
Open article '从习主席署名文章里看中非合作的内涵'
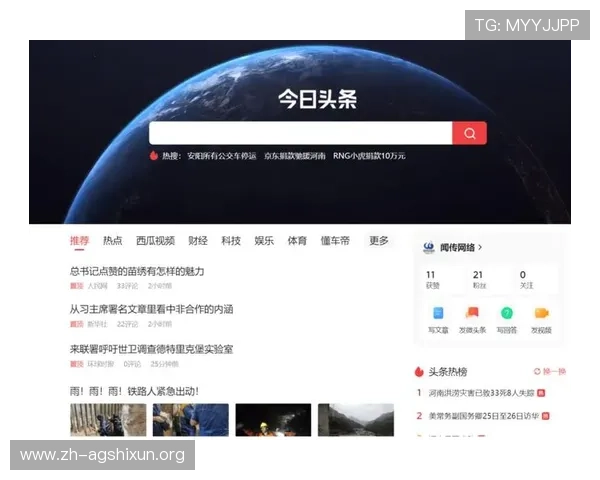pyautogui.click(x=152, y=309)
